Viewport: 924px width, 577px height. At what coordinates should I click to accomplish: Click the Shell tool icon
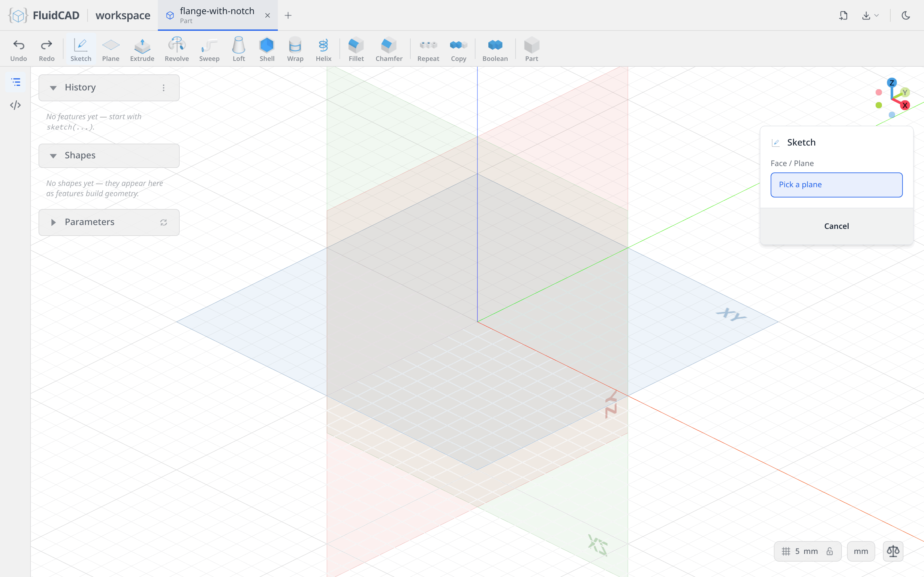[x=267, y=49]
